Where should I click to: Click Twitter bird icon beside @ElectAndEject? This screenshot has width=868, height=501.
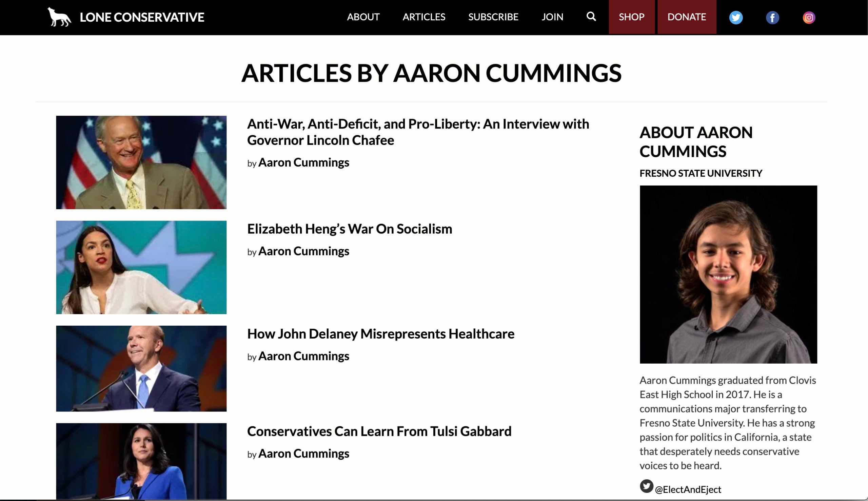646,486
